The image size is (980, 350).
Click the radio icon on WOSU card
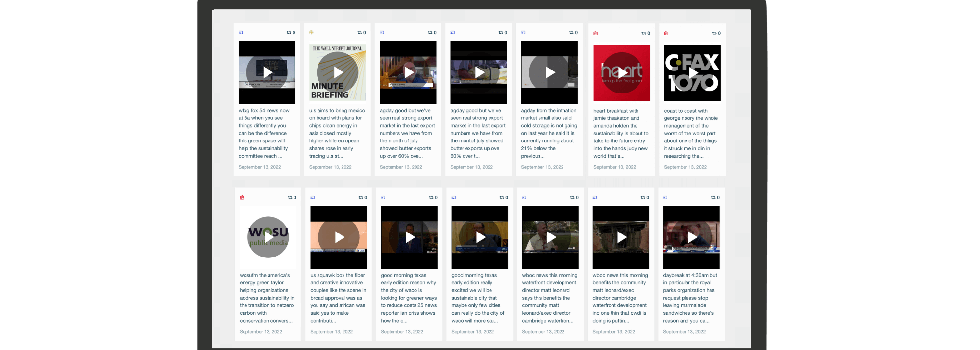coord(242,198)
